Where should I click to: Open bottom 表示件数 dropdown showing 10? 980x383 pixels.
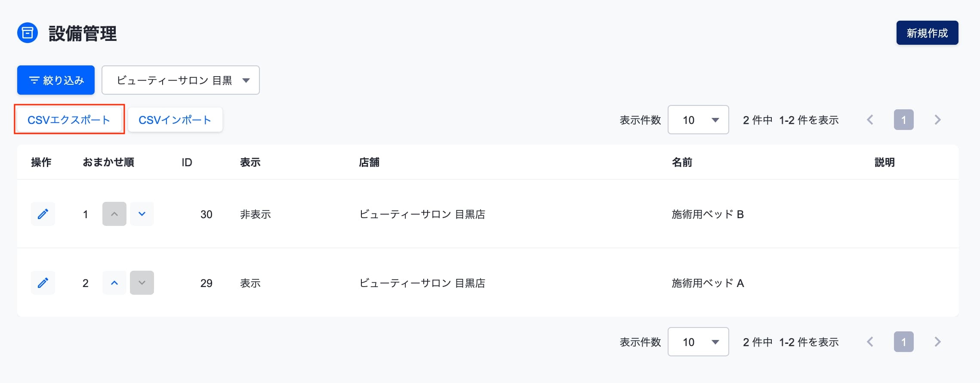point(698,342)
